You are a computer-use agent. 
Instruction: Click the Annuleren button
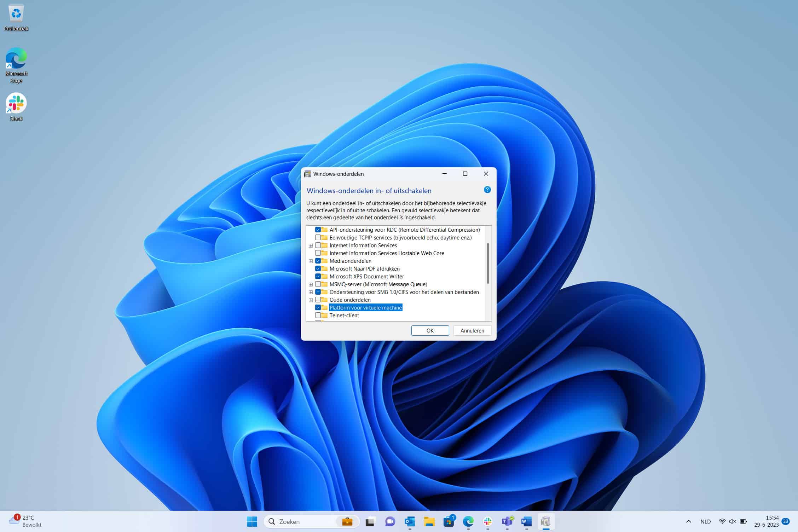click(472, 330)
